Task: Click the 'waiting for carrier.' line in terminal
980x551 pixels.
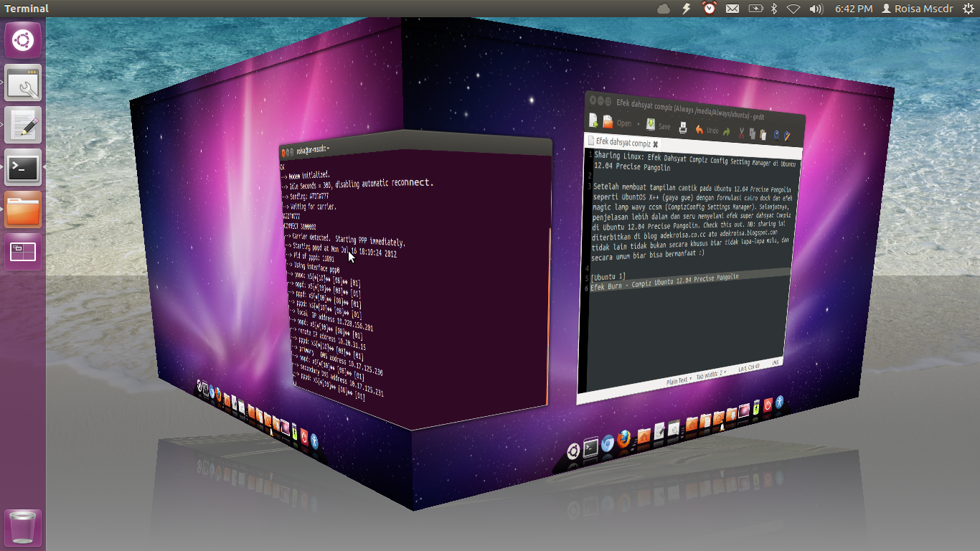Action: [308, 207]
